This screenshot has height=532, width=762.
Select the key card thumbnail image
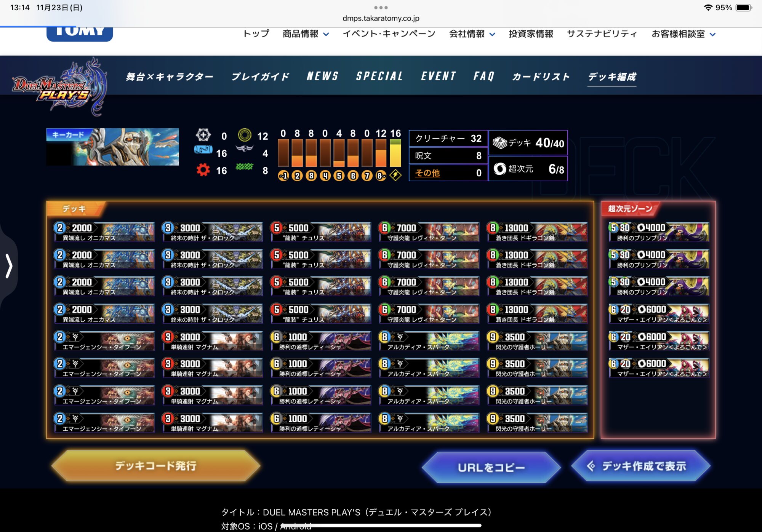(x=113, y=147)
